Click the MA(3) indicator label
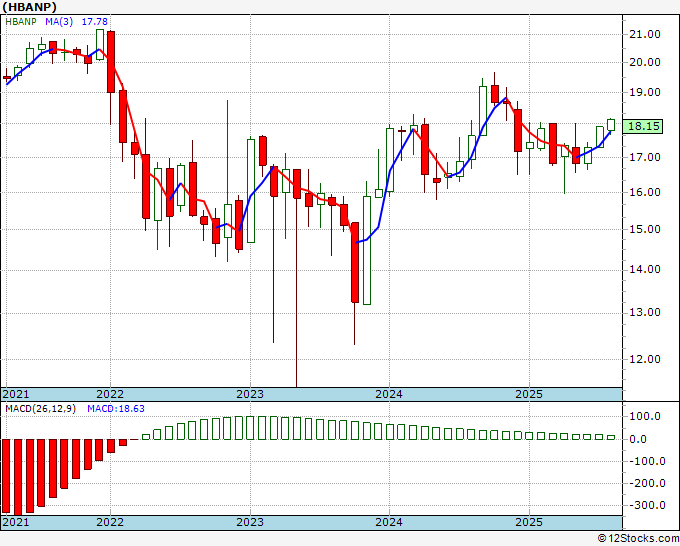Image resolution: width=680 pixels, height=546 pixels. (x=59, y=21)
